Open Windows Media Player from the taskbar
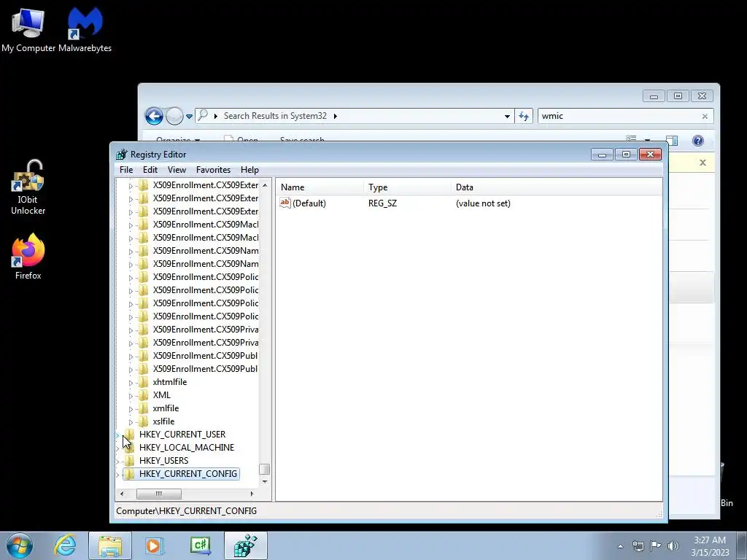The height and width of the screenshot is (560, 747). click(x=154, y=545)
